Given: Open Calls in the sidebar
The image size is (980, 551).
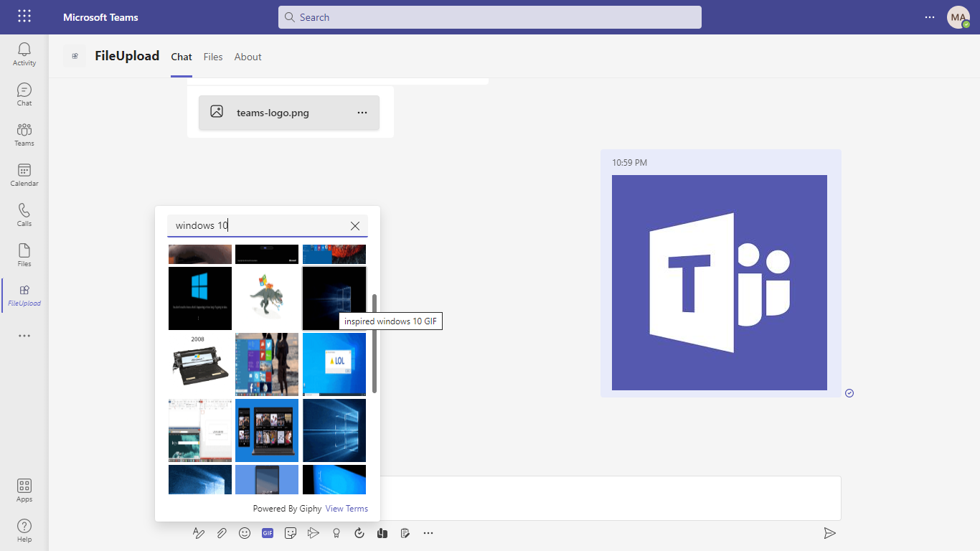Looking at the screenshot, I should (24, 215).
